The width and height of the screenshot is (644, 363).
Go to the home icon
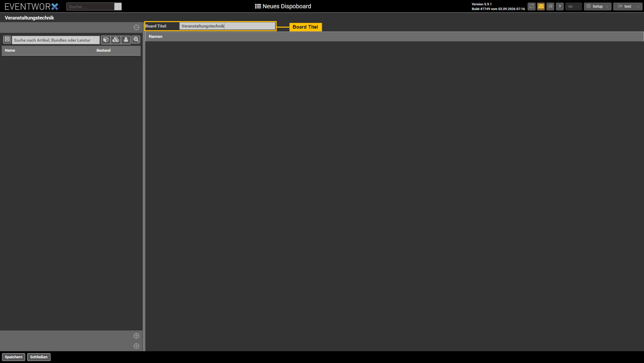550,6
